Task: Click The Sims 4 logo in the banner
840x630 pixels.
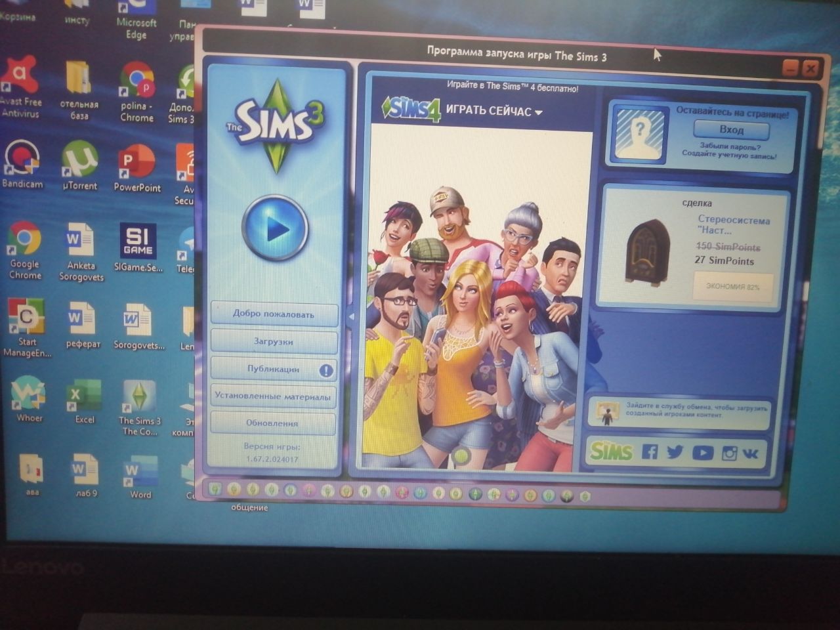Action: click(x=411, y=109)
